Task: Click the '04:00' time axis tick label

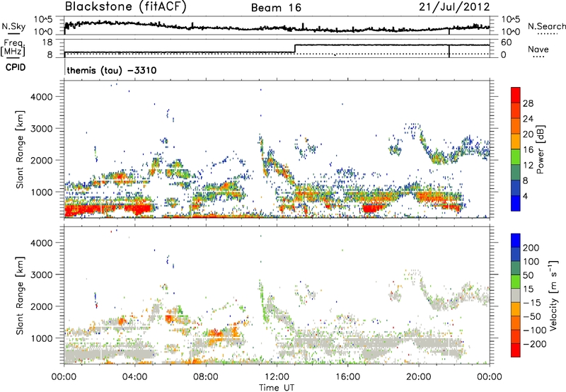Action: (x=135, y=377)
